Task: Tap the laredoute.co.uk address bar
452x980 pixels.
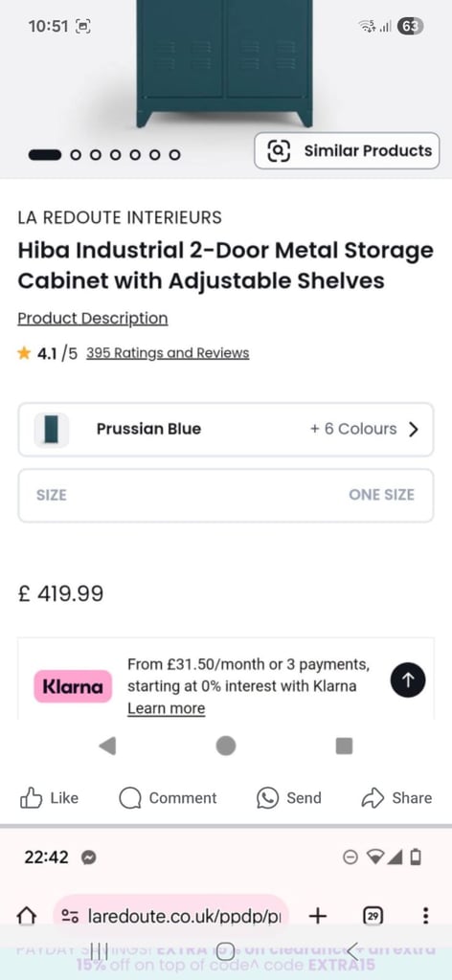Action: tap(171, 916)
